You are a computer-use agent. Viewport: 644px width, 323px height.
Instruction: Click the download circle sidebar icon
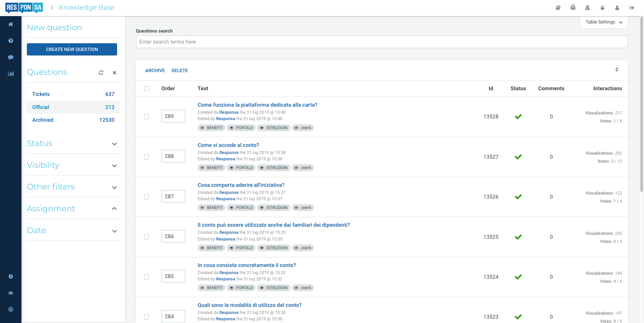pyautogui.click(x=11, y=309)
